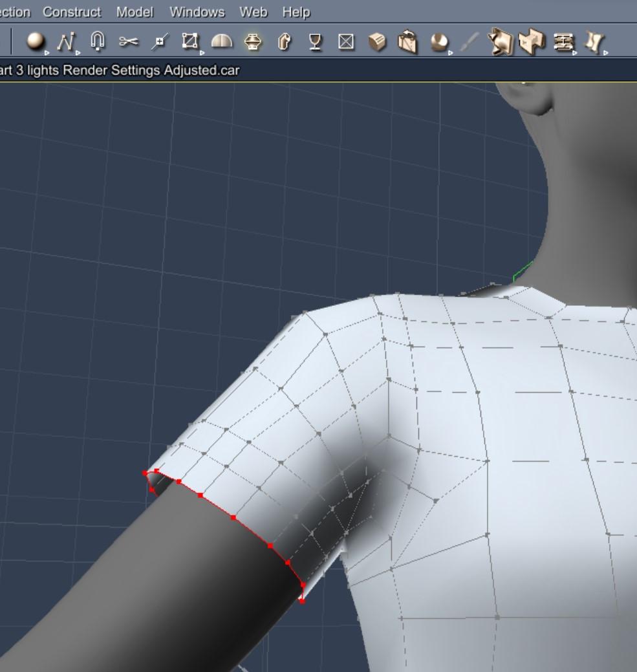Image resolution: width=637 pixels, height=672 pixels.
Task: Pick the scissors cut tool
Action: tap(129, 41)
